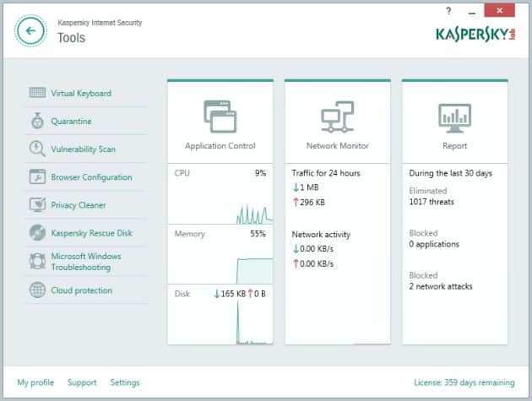532x401 pixels.
Task: Click During the last 30 days text
Action: point(451,173)
